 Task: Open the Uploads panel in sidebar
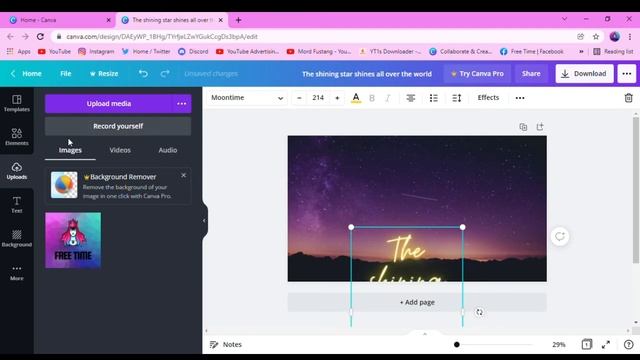click(17, 171)
